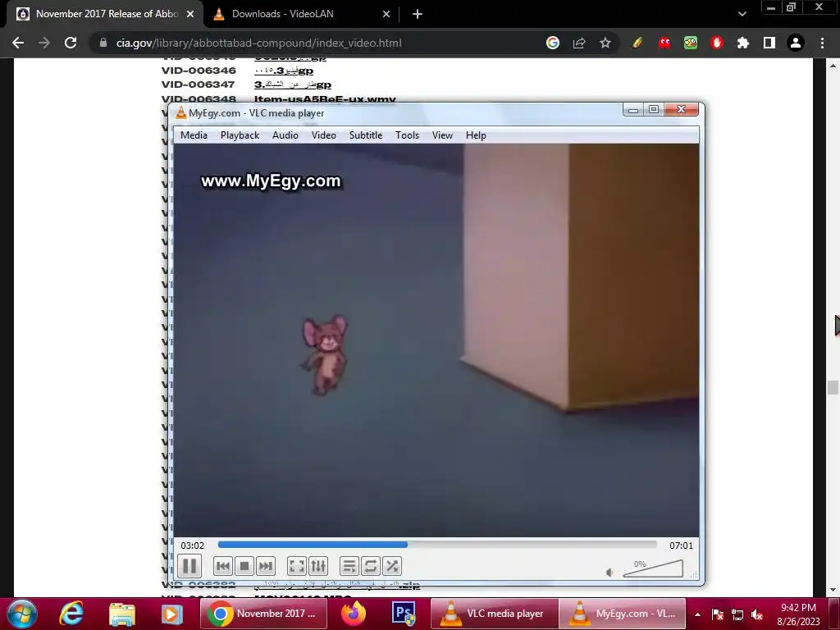Toggle elapsed time display 03:02
840x630 pixels.
[x=192, y=546]
